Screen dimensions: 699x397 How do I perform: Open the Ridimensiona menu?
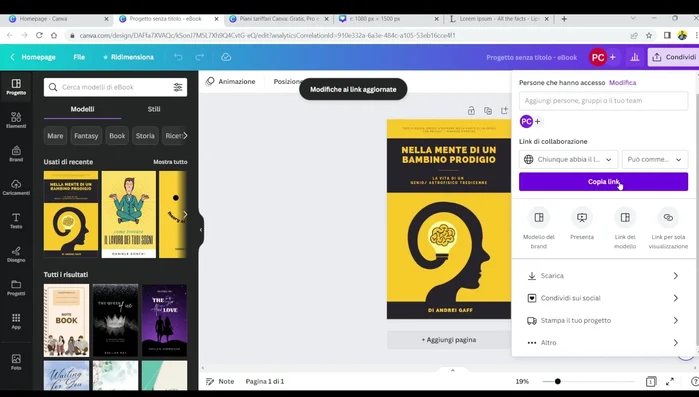128,57
